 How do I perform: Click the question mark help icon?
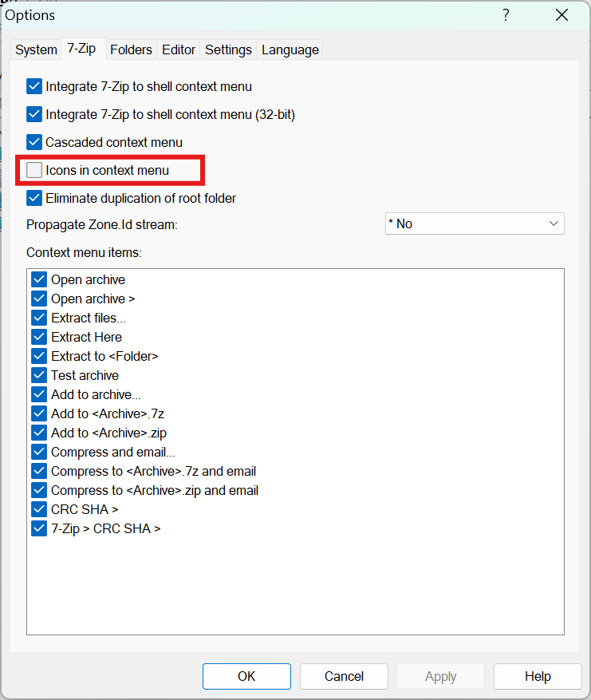coord(506,15)
